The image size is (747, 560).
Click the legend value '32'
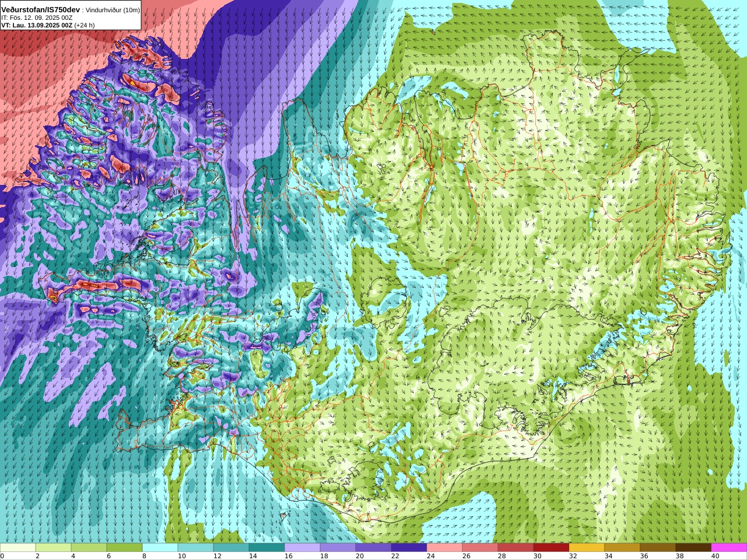click(x=573, y=556)
